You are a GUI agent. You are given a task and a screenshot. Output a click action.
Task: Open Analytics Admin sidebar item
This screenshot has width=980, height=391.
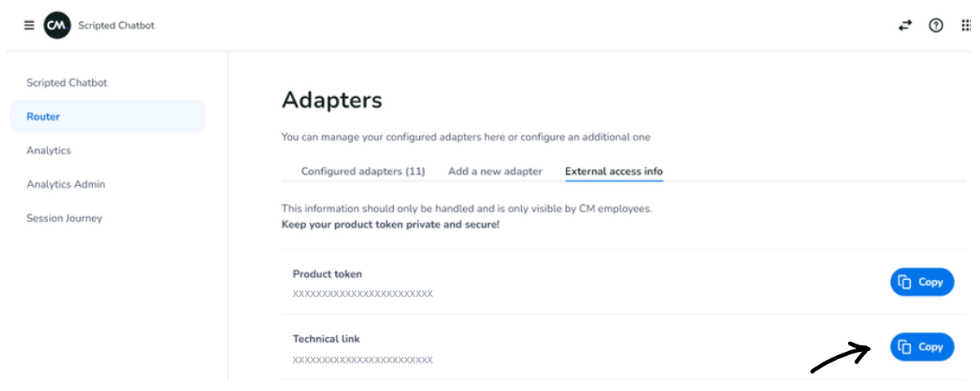tap(66, 184)
